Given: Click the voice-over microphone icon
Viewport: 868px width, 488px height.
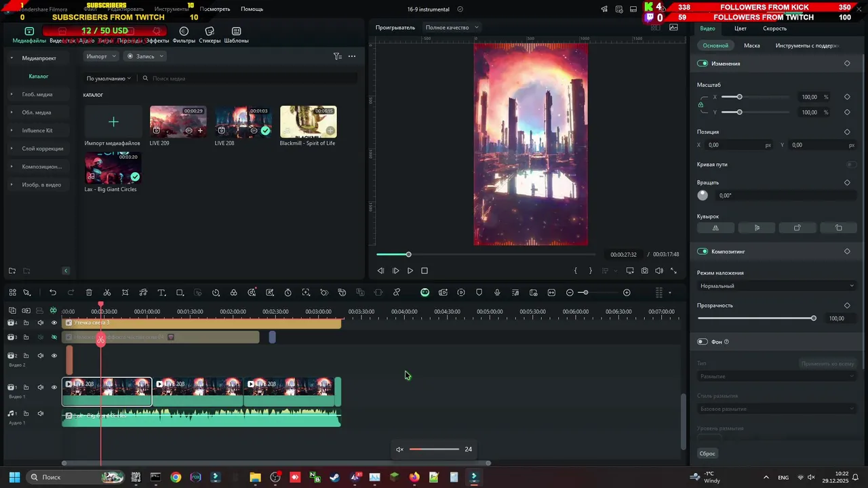Looking at the screenshot, I should [497, 293].
